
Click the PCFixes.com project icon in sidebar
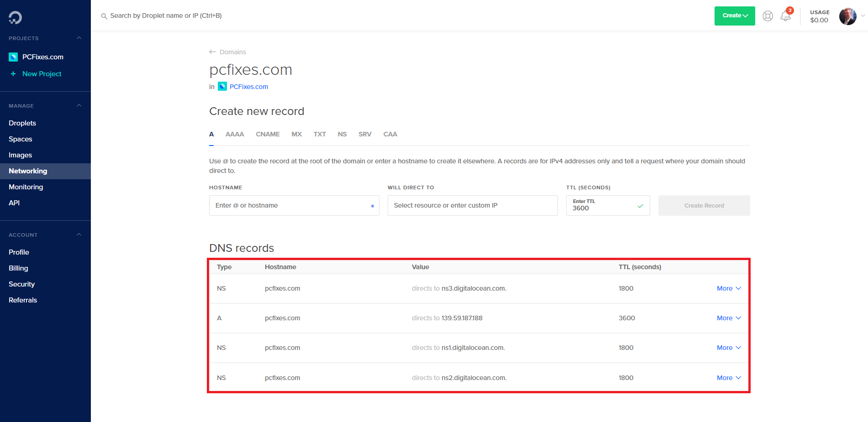(13, 57)
